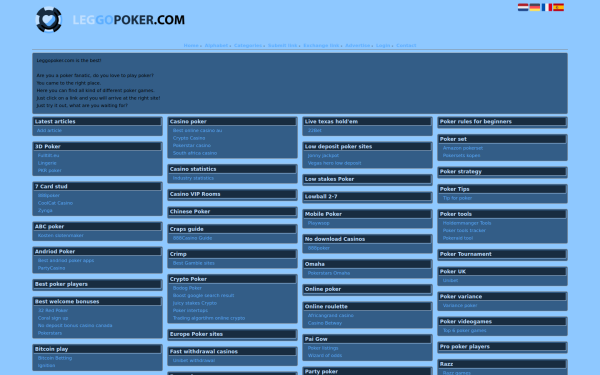
Task: Open the Crypto Casino link
Action: 189,138
